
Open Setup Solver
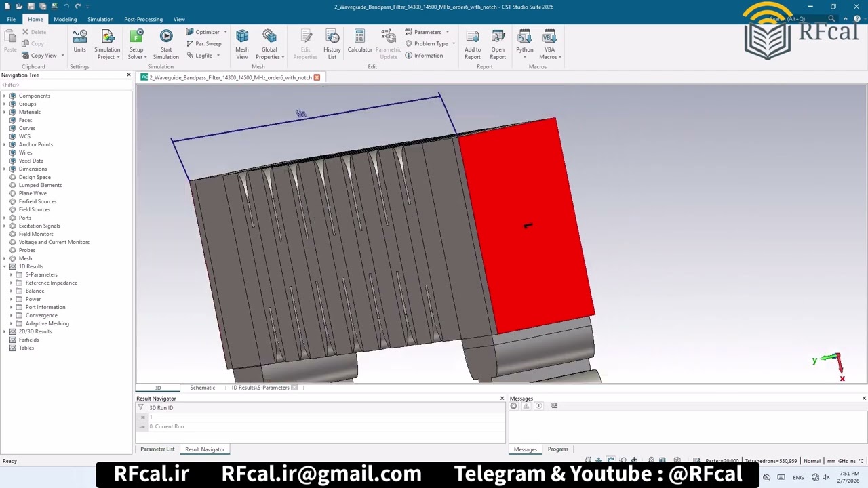[x=136, y=43]
